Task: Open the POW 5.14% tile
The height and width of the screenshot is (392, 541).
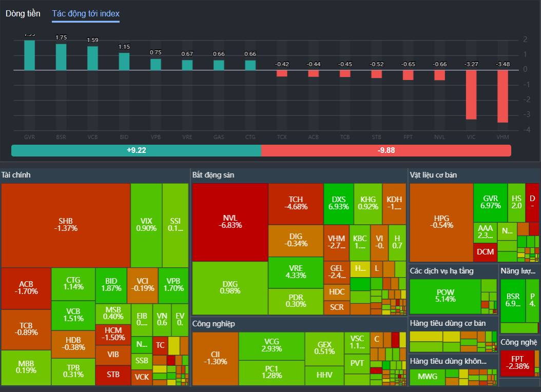Action: tap(445, 296)
